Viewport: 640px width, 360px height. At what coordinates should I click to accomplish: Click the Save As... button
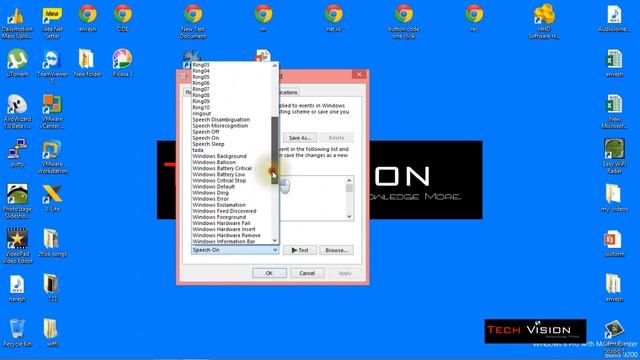tap(300, 138)
